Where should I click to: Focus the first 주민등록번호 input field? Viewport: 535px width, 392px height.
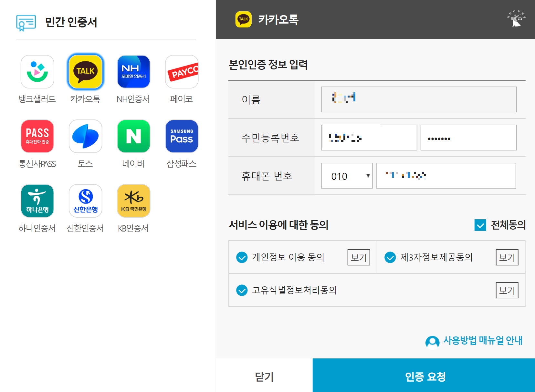point(369,138)
